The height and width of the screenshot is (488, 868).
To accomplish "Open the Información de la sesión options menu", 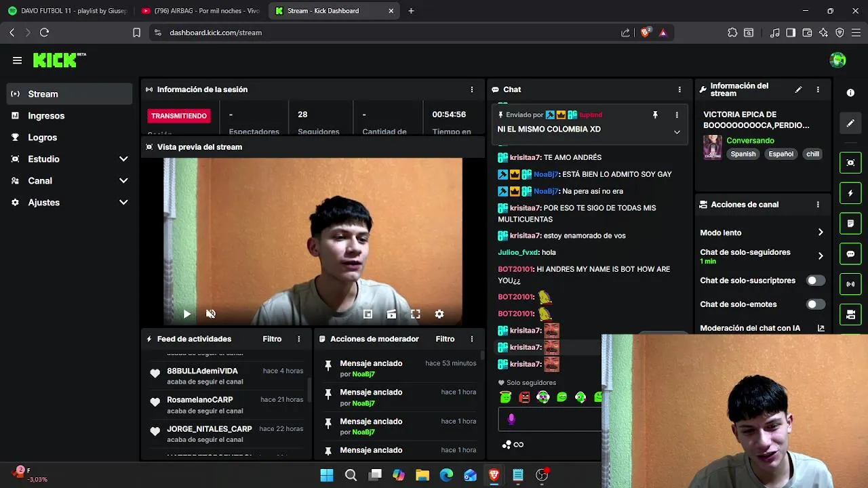I will (472, 89).
